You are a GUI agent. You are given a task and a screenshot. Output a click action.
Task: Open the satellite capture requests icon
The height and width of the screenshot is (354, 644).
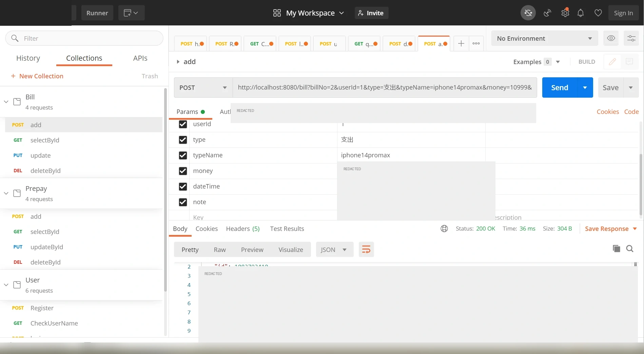coord(547,13)
